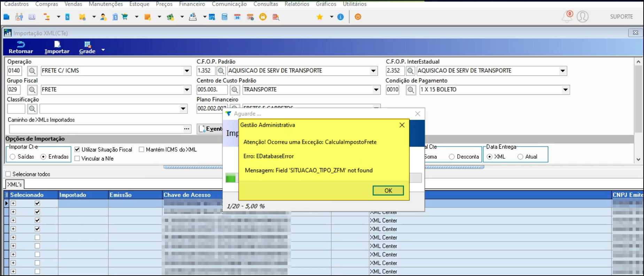Select the XML's tab
The image size is (644, 276).
coord(14,184)
